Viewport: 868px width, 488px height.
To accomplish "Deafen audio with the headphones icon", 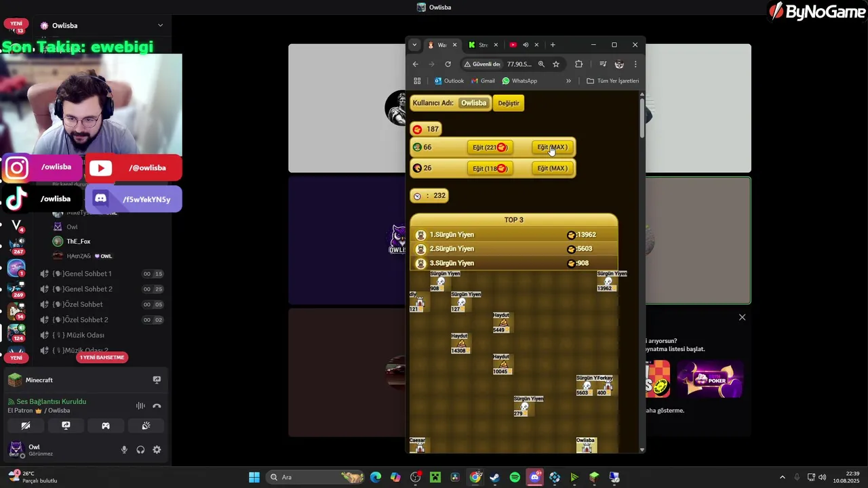I will click(140, 449).
